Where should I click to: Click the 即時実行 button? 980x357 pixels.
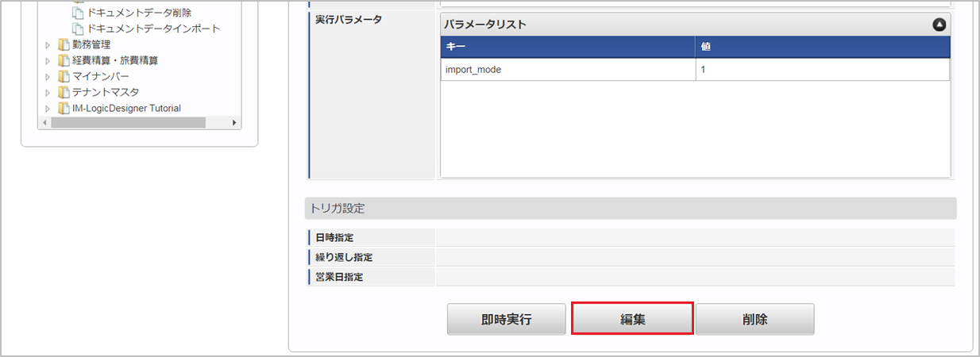[507, 319]
